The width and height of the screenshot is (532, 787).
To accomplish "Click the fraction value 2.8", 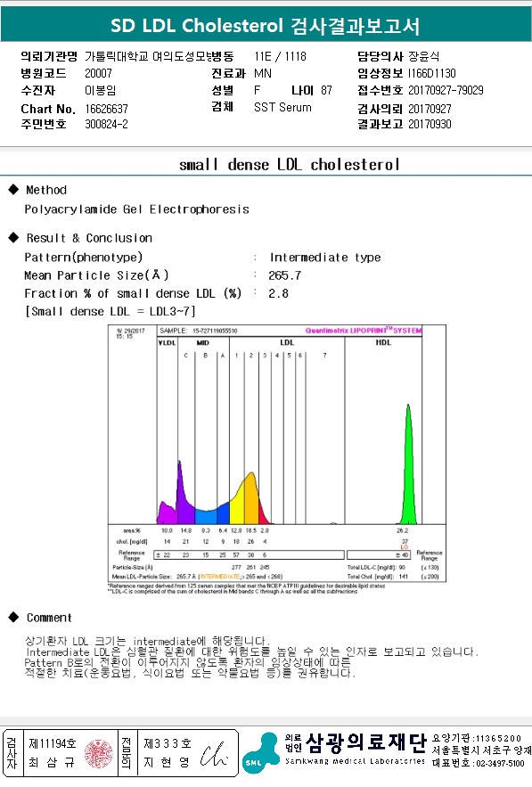I will point(279,293).
